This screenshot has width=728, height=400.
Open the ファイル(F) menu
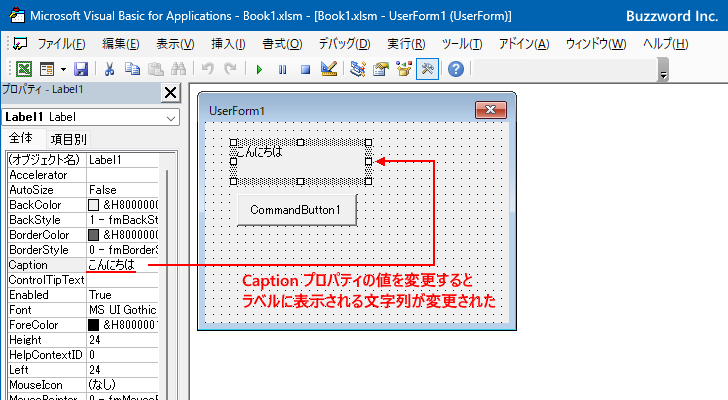click(x=61, y=44)
